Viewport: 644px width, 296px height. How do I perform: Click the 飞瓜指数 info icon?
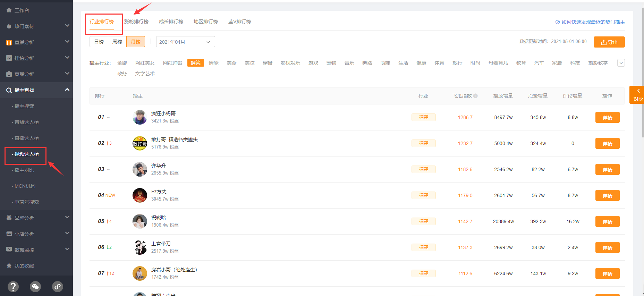point(475,96)
